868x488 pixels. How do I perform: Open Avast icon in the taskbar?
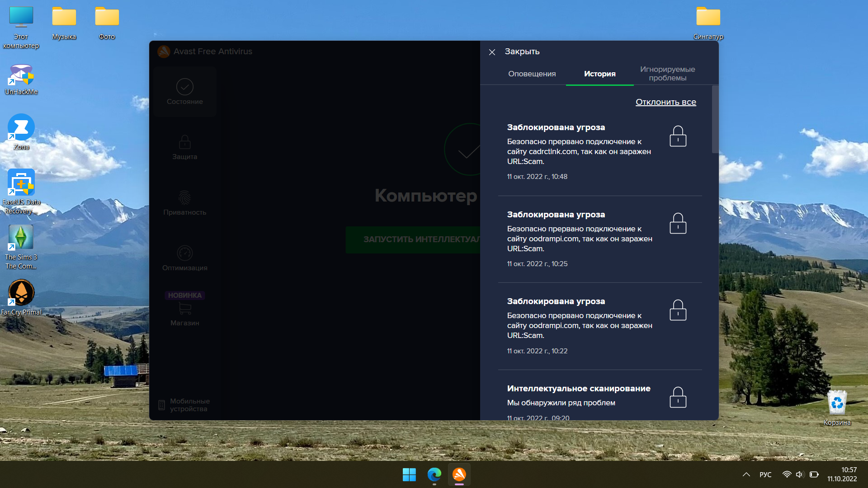(x=459, y=474)
